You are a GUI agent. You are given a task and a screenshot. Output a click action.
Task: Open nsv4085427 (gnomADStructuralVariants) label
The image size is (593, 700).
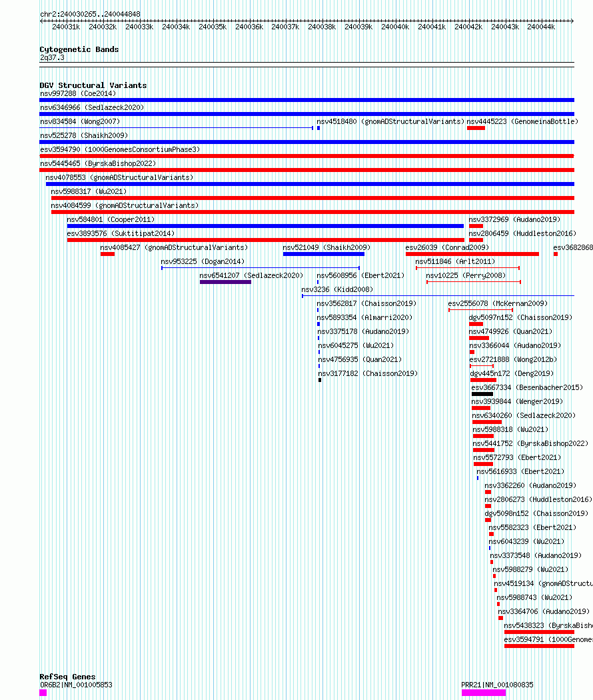(x=174, y=247)
